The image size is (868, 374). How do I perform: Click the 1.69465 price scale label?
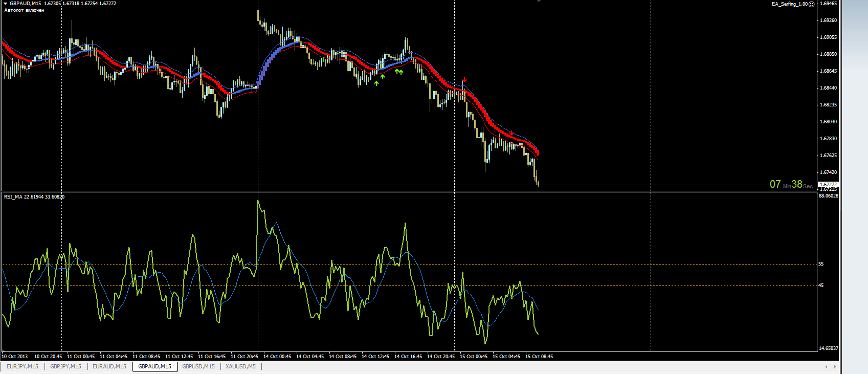[x=828, y=4]
